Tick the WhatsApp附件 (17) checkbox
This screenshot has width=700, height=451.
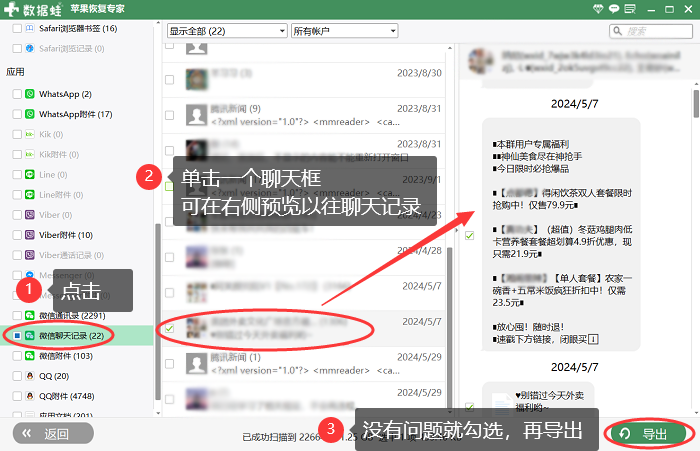click(17, 114)
